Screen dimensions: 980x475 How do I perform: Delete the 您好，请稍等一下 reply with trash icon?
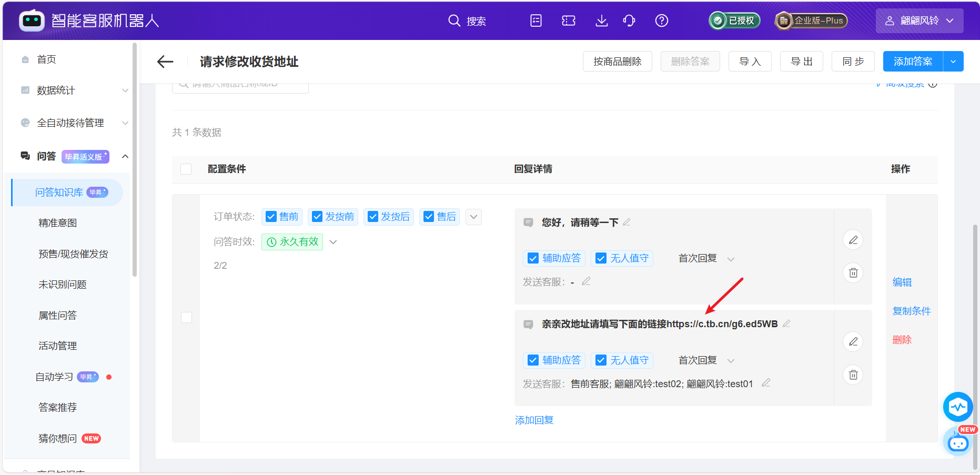point(853,272)
